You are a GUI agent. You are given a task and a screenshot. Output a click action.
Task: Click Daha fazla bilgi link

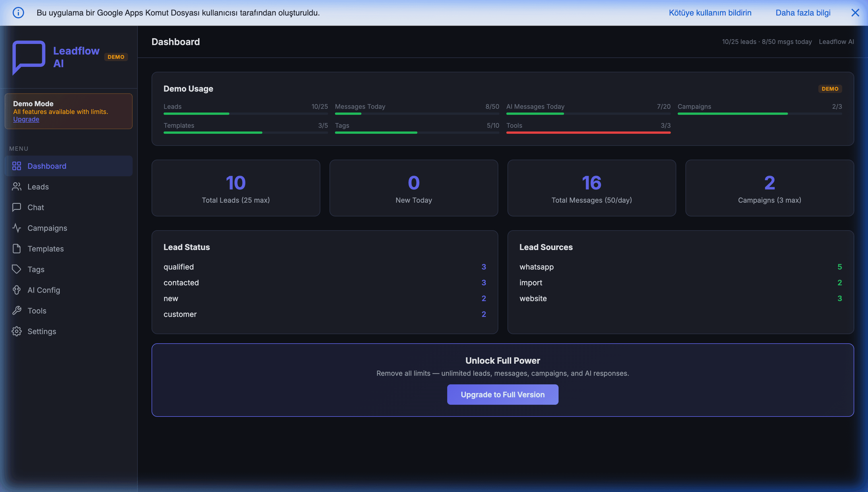[x=803, y=13]
